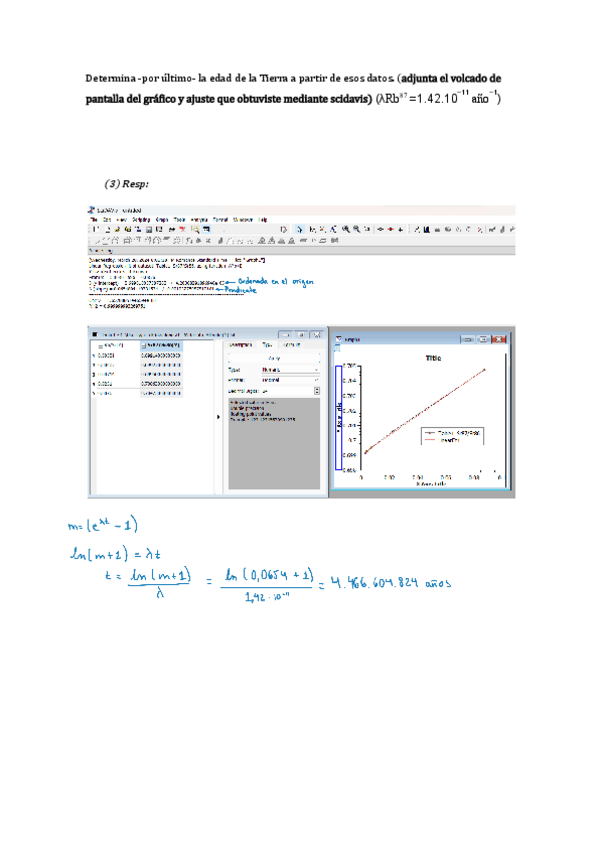The image size is (600, 848).
Task: Open the Edit menu
Action: [x=107, y=220]
